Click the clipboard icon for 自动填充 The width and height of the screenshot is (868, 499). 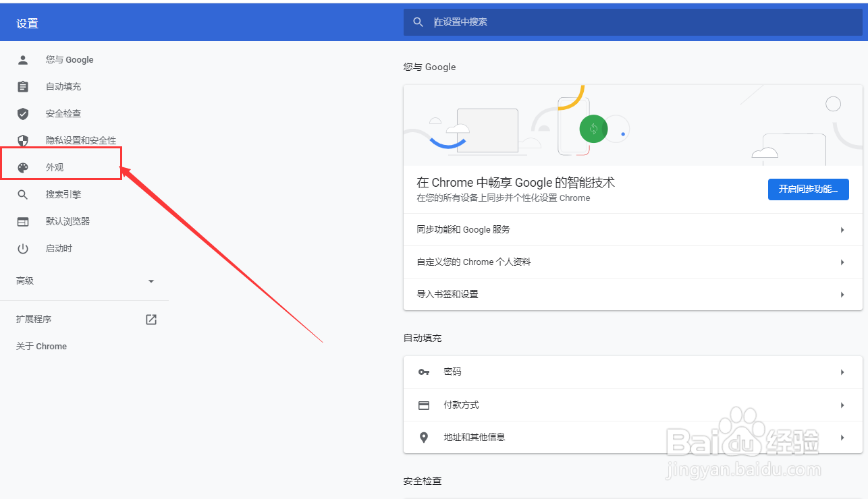pos(23,86)
